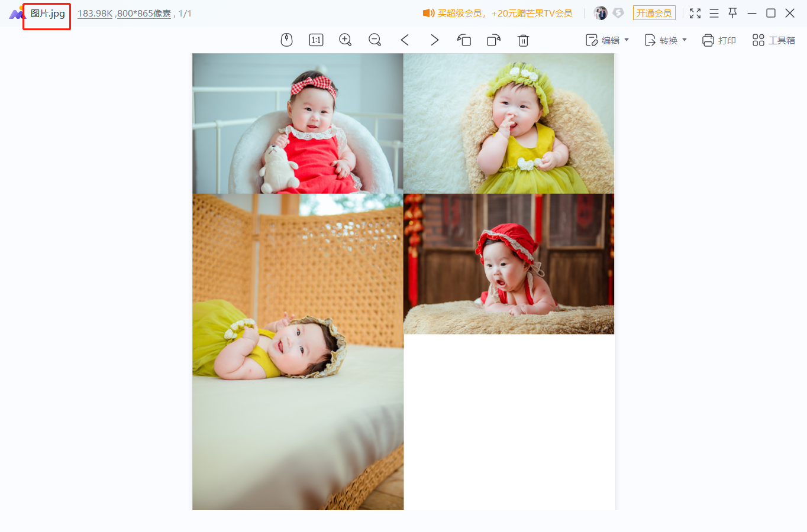Click the 开通会员 membership button
The width and height of the screenshot is (807, 532).
click(654, 12)
